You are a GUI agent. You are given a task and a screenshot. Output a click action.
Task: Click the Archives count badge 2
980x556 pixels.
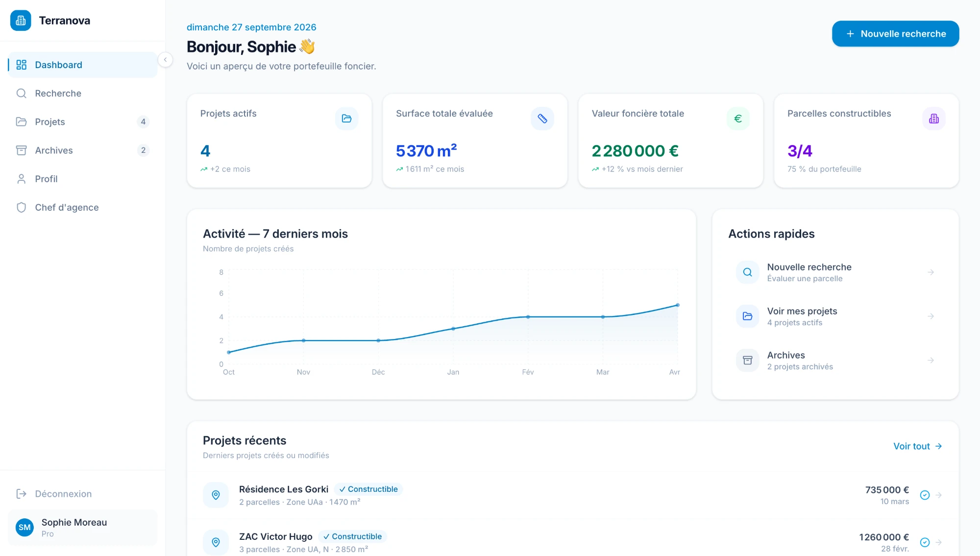tap(143, 150)
